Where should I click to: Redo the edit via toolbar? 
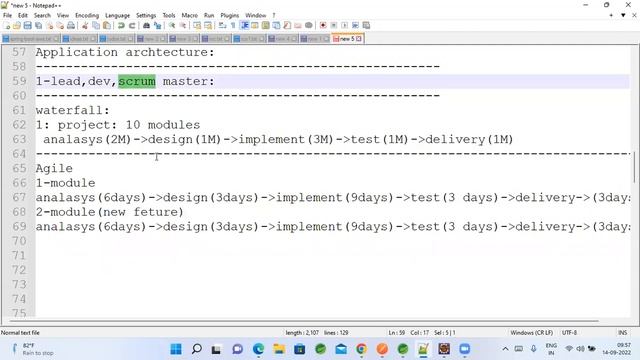point(132,26)
